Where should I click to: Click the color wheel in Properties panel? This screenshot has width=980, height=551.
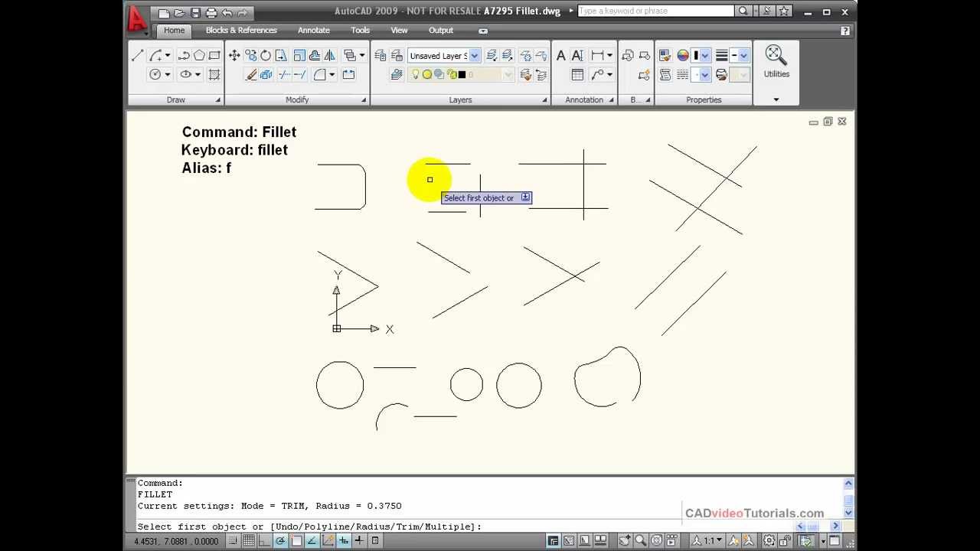[682, 55]
